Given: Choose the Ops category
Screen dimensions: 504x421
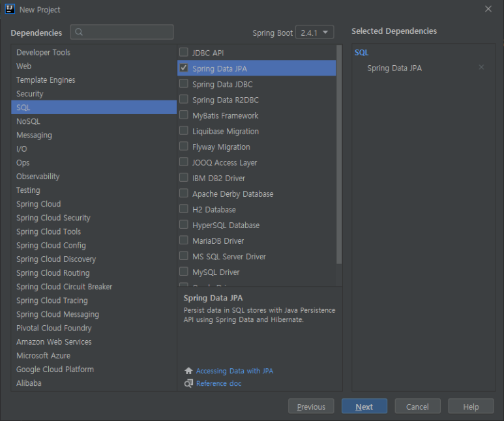Looking at the screenshot, I should (x=94, y=163).
